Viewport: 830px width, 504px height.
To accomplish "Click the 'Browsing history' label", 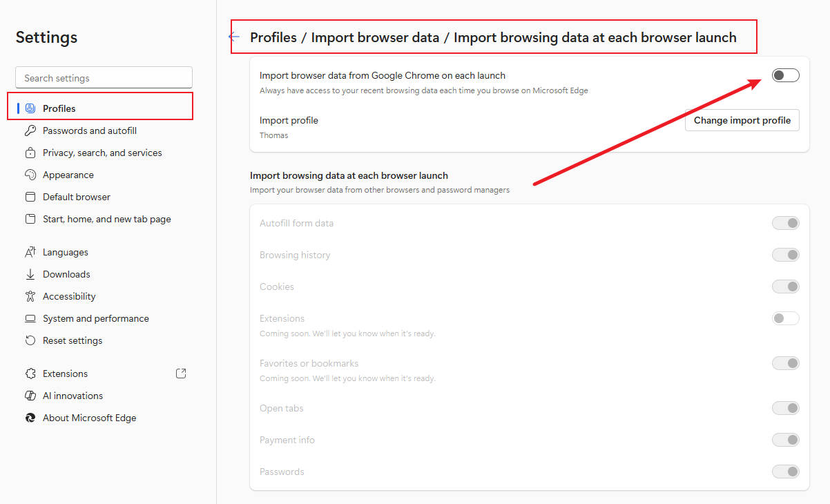I will click(295, 255).
